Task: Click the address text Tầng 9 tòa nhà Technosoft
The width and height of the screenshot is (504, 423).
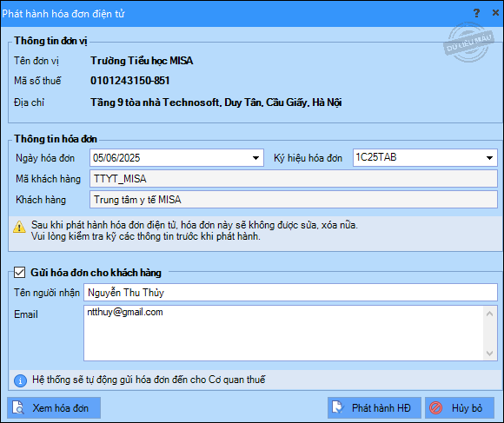Action: point(216,102)
